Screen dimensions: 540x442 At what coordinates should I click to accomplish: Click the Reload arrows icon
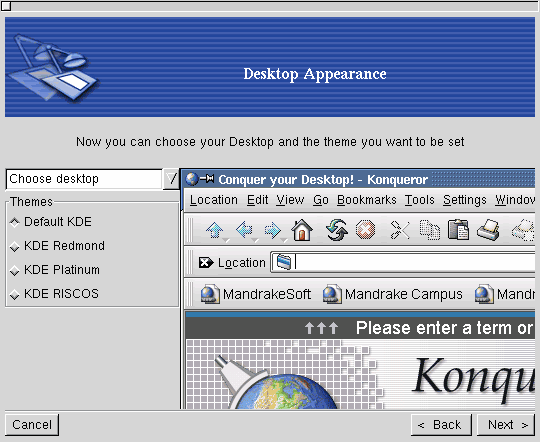(337, 230)
